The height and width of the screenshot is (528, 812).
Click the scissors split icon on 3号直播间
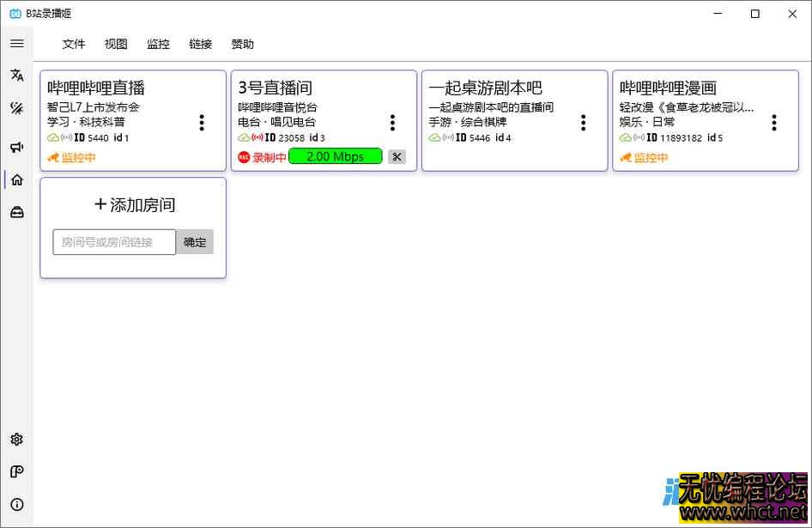397,156
